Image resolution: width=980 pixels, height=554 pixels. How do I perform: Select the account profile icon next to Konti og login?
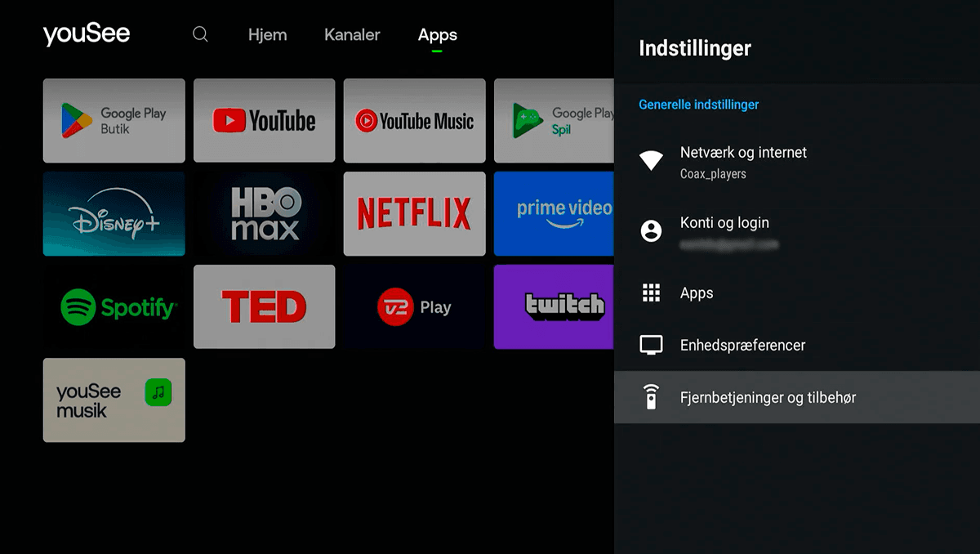[651, 231]
